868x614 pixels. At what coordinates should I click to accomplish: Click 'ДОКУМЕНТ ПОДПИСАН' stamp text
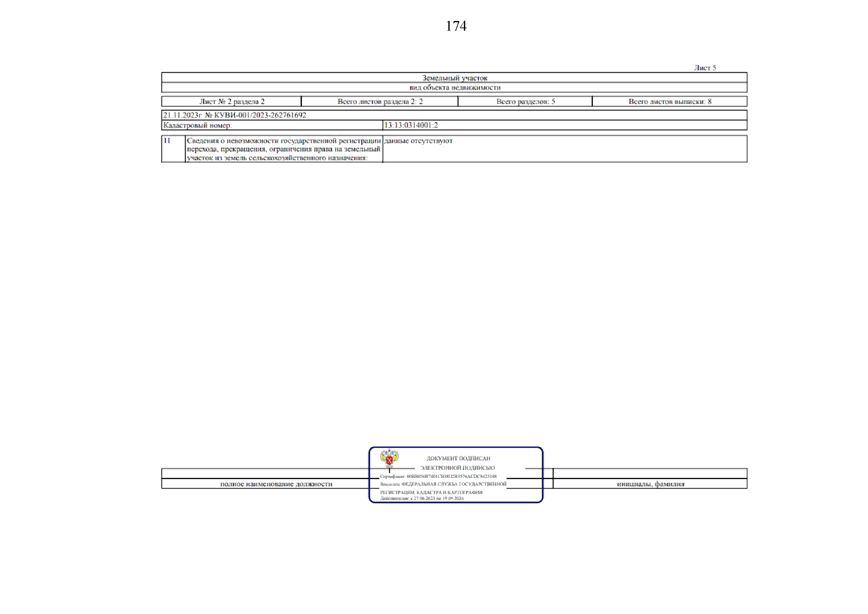point(458,458)
